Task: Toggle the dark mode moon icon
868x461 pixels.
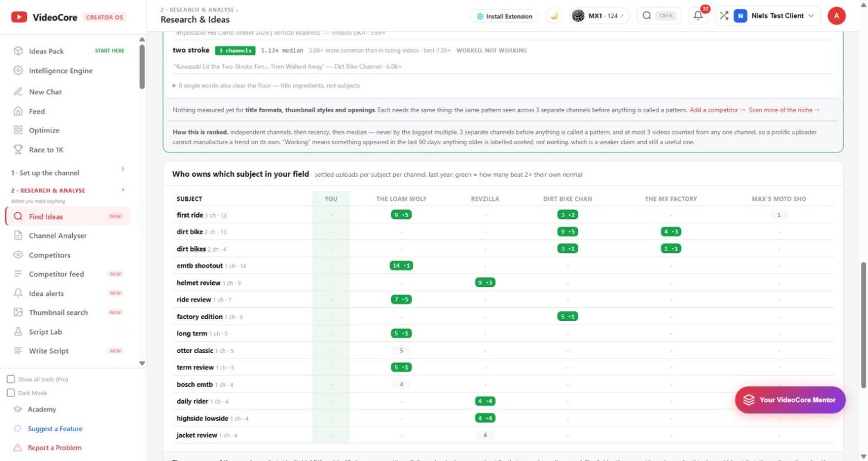Action: point(554,16)
